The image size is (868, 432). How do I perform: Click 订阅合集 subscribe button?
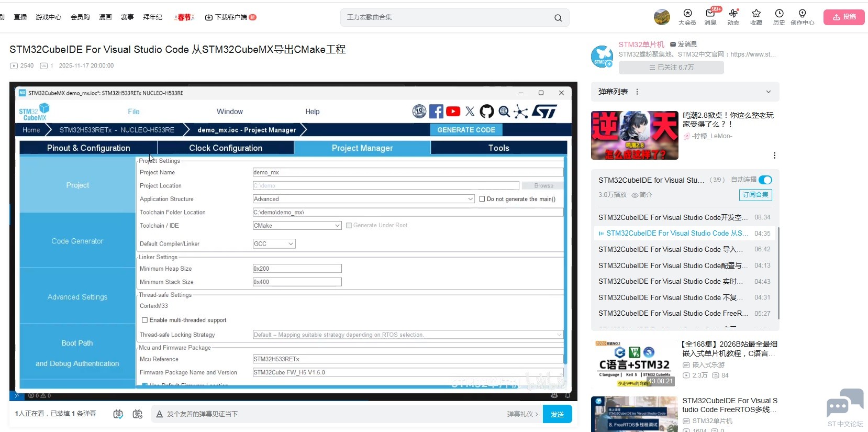pos(755,195)
